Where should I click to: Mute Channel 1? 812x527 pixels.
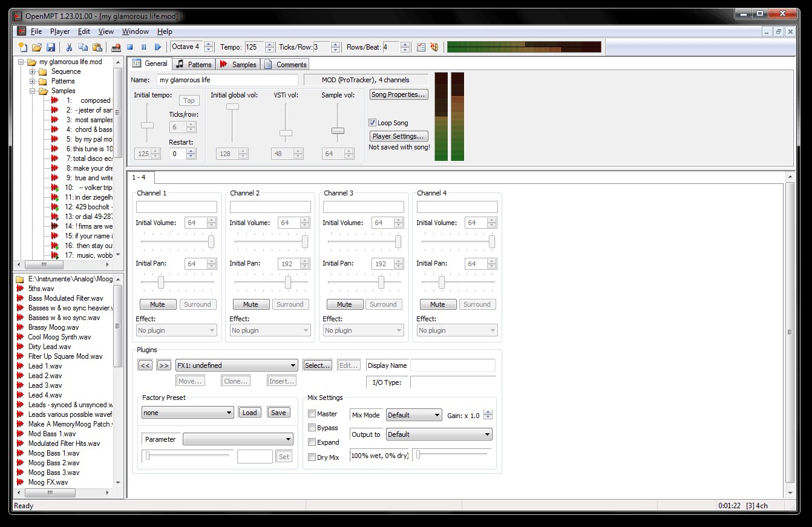tap(157, 304)
